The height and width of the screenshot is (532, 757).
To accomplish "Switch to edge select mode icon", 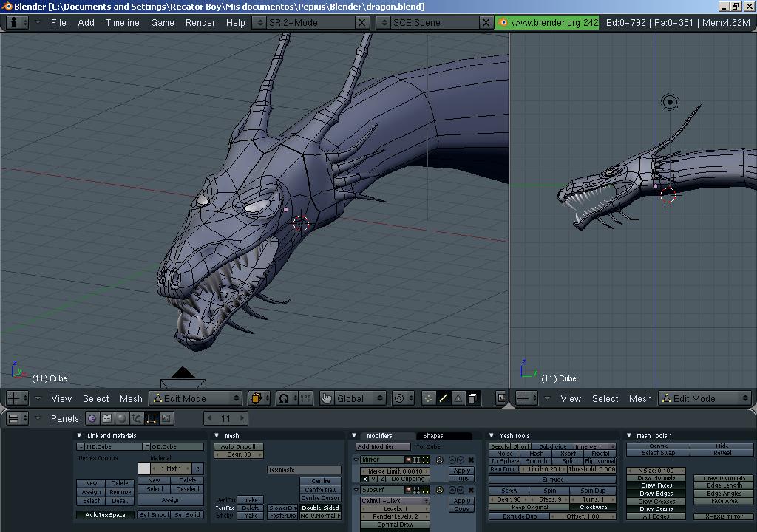I will (444, 398).
